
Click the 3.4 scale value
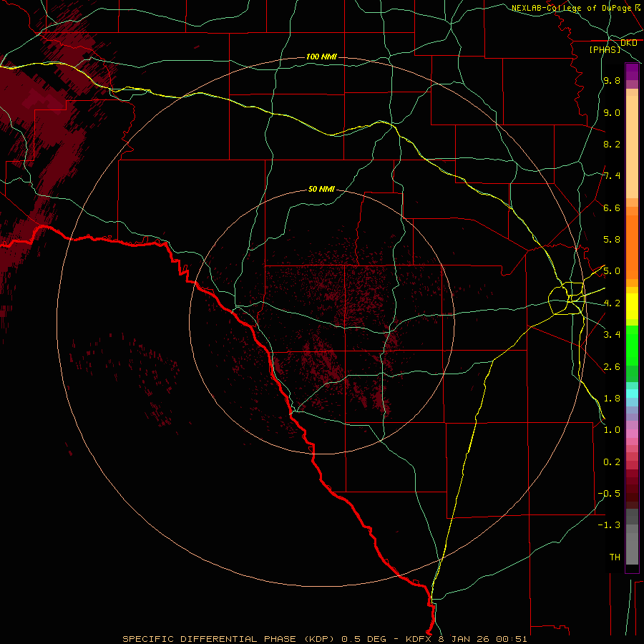tap(612, 335)
